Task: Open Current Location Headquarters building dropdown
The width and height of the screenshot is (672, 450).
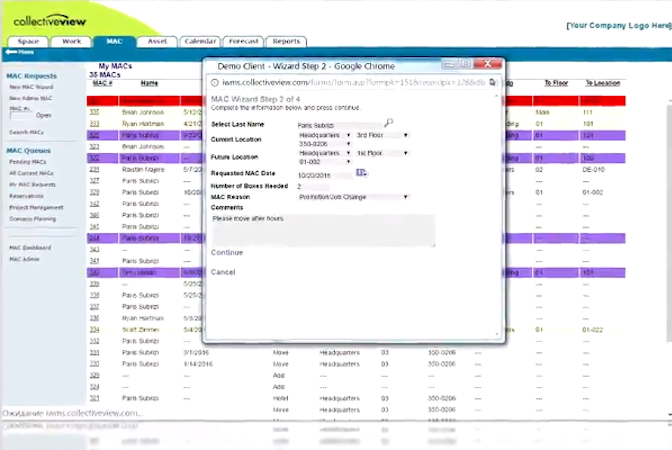Action: [324, 135]
